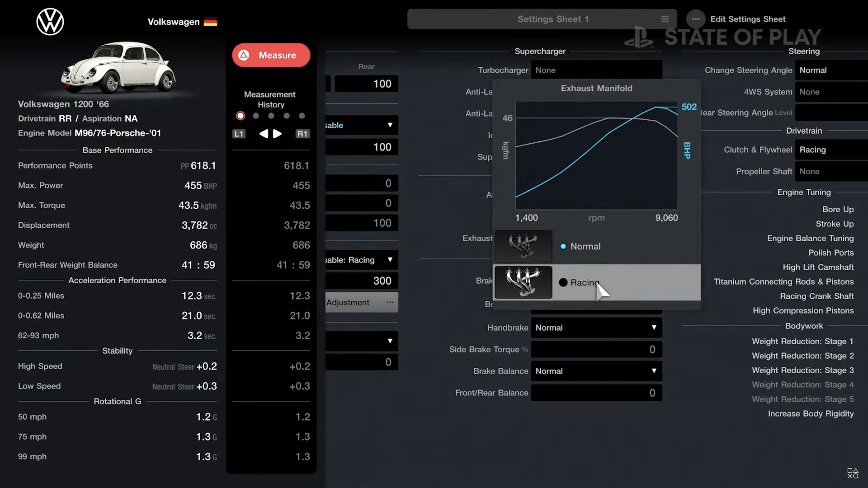Click the Max. Power 455 BHP value

click(200, 185)
